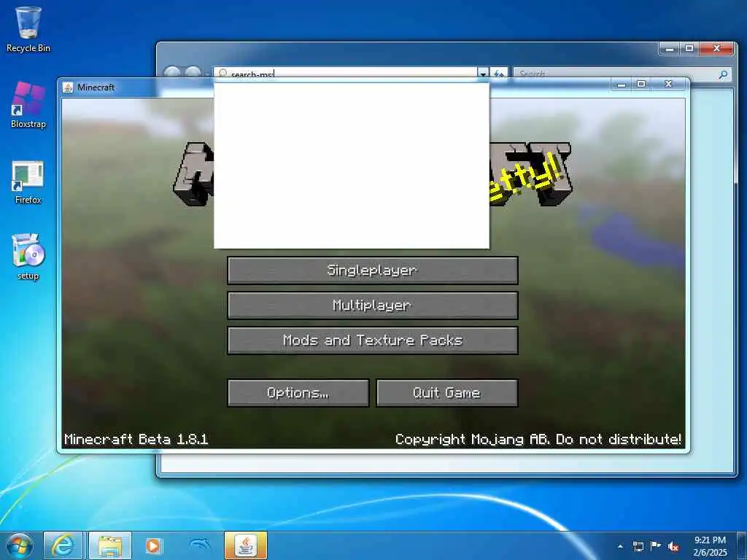Image resolution: width=747 pixels, height=560 pixels.
Task: Show hidden system tray icons
Action: coord(620,546)
